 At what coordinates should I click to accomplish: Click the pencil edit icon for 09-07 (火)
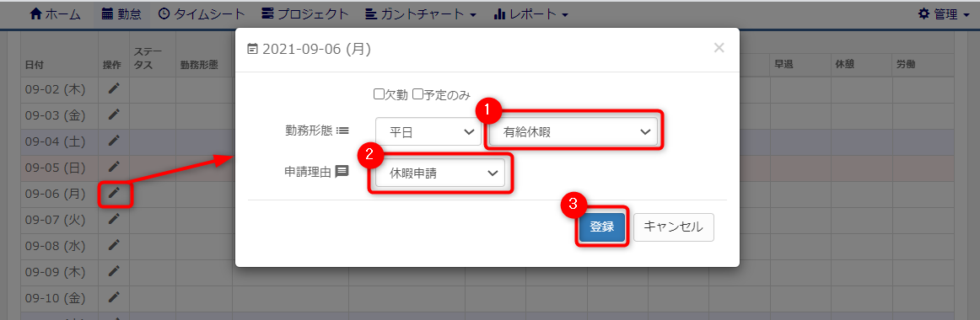(113, 219)
